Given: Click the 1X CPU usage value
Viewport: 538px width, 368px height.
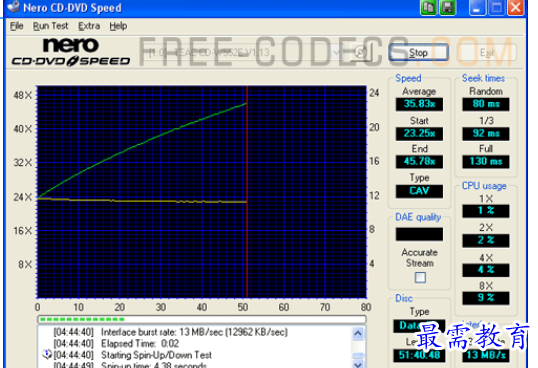Looking at the screenshot, I should 486,211.
